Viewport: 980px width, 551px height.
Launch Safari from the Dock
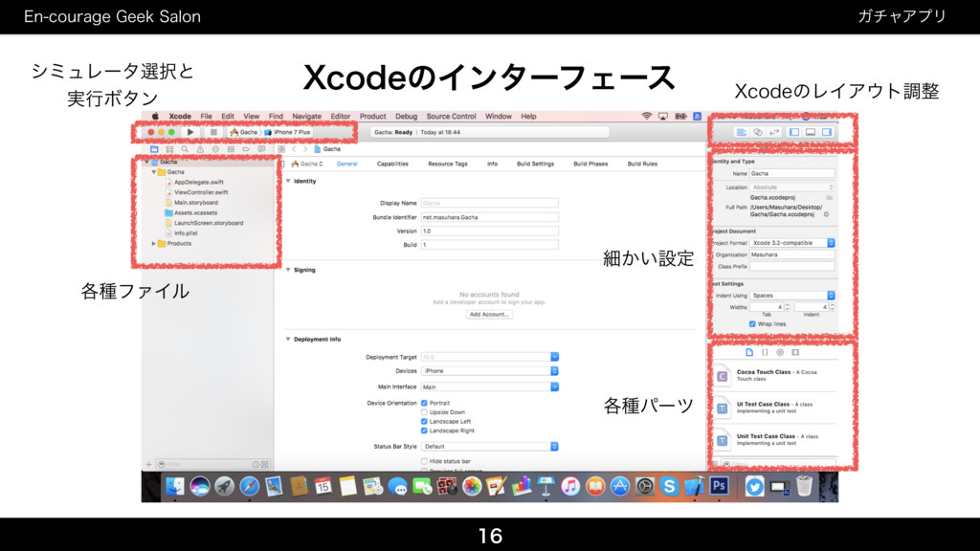[x=250, y=487]
